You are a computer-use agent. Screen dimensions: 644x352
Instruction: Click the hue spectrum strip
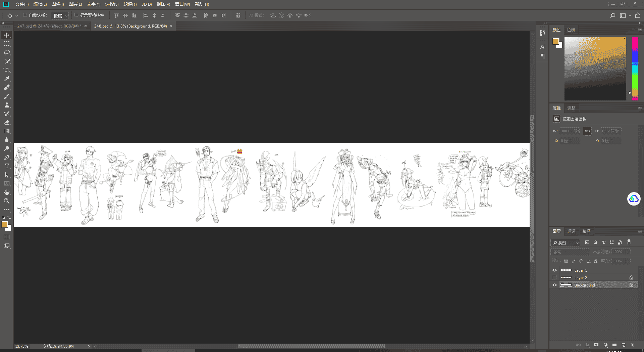click(x=635, y=69)
